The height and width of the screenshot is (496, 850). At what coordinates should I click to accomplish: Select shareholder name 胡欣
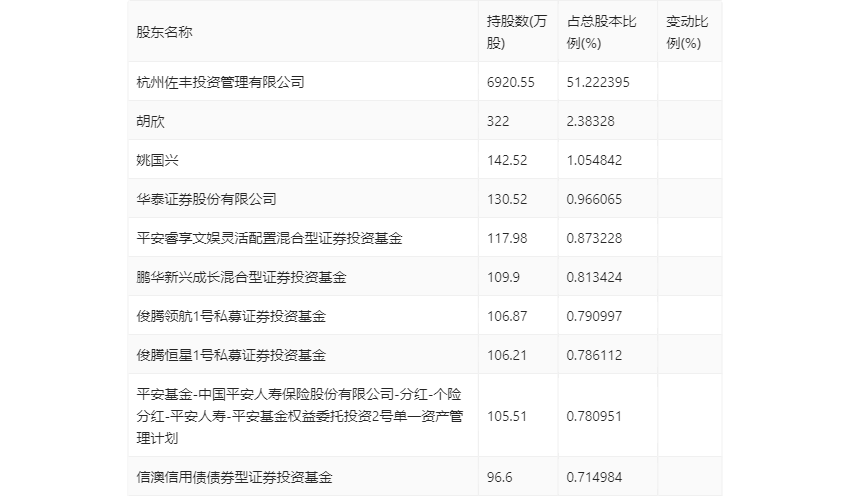pyautogui.click(x=150, y=121)
